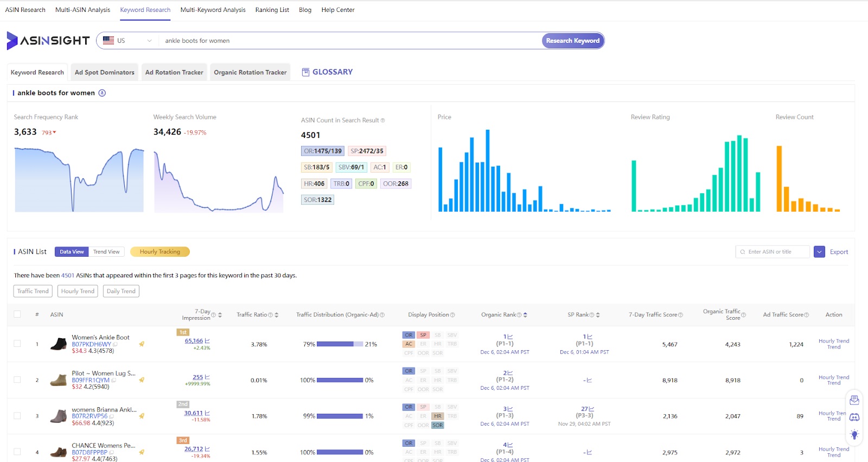This screenshot has height=462, width=868.
Task: Open the impression trend chart icon beside 65,166
Action: click(x=207, y=341)
